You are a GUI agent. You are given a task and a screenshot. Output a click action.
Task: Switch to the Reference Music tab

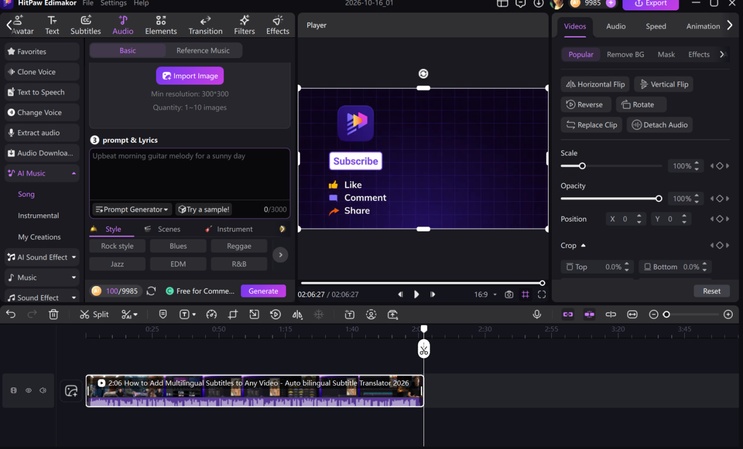pos(203,51)
